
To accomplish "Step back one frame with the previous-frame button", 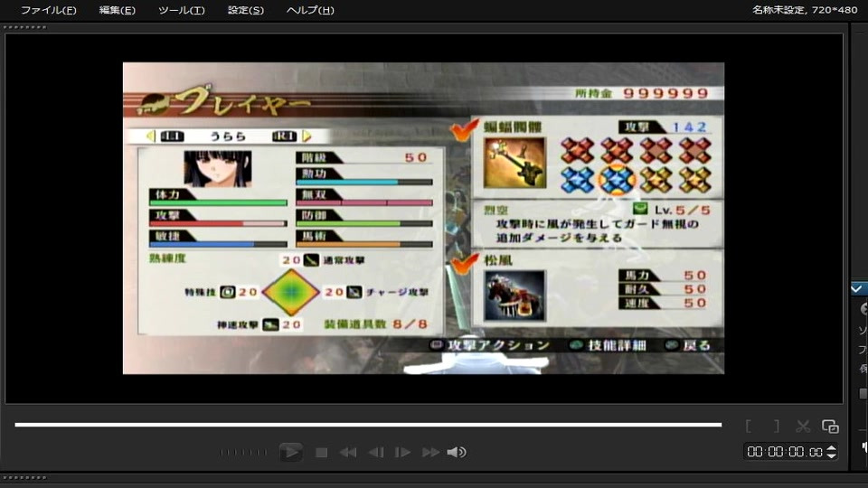I will 376,453.
